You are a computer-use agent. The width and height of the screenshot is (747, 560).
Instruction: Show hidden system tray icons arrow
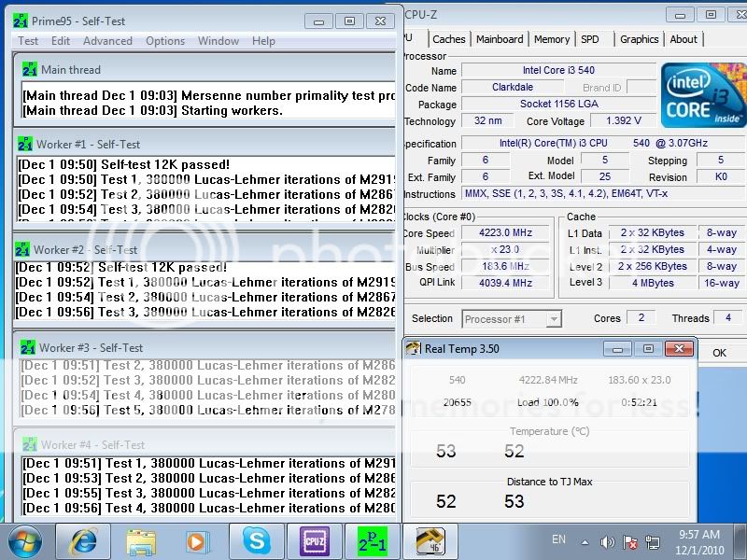pos(585,541)
